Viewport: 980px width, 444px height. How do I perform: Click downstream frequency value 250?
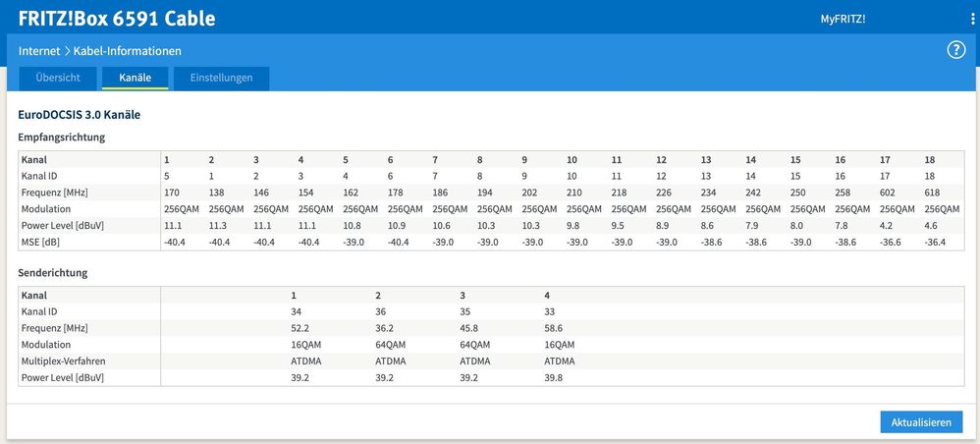798,193
